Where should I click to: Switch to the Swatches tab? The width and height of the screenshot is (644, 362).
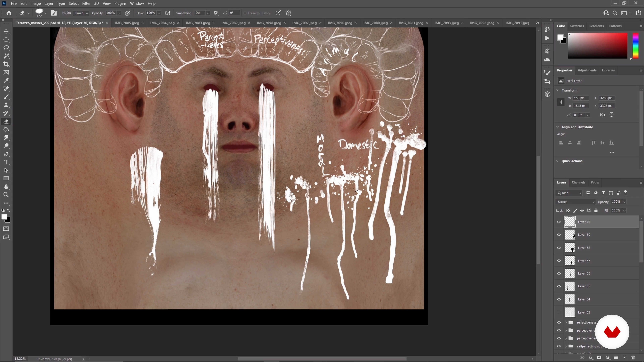pyautogui.click(x=577, y=26)
